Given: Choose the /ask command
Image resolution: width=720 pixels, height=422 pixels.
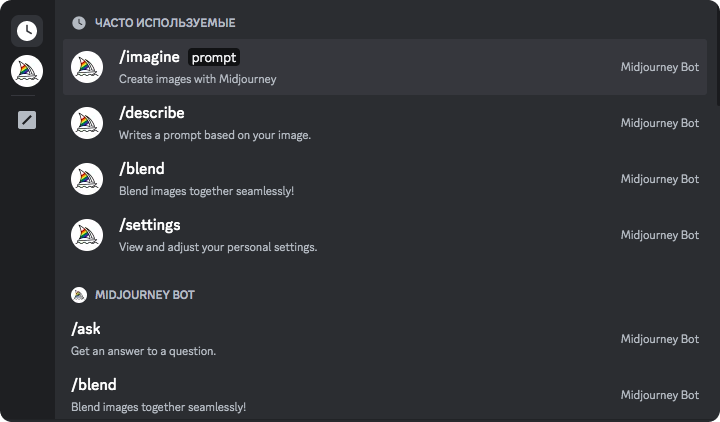Looking at the screenshot, I should (x=86, y=329).
